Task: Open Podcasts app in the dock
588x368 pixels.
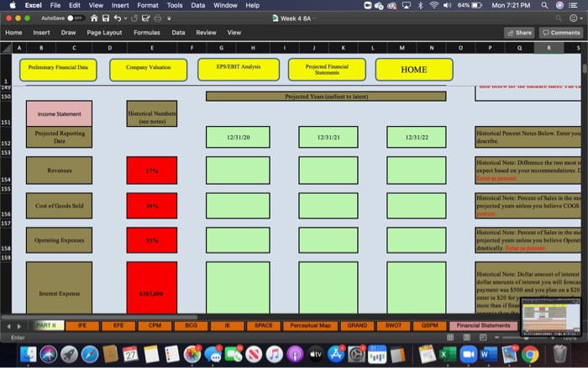Action: click(295, 354)
